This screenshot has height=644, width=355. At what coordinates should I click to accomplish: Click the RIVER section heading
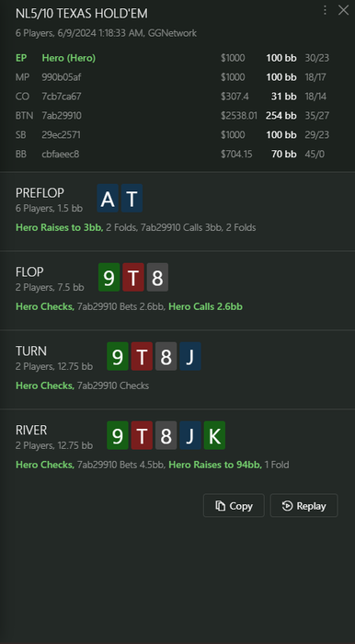point(31,430)
